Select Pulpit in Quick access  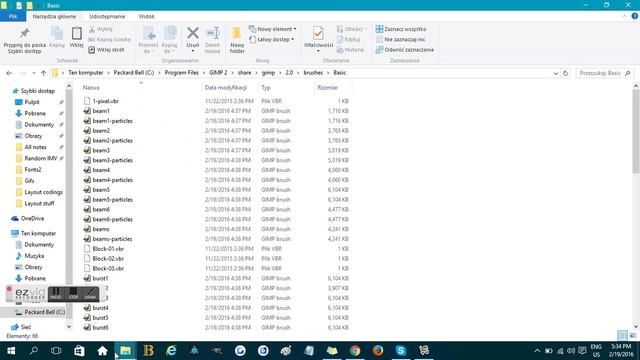click(32, 102)
